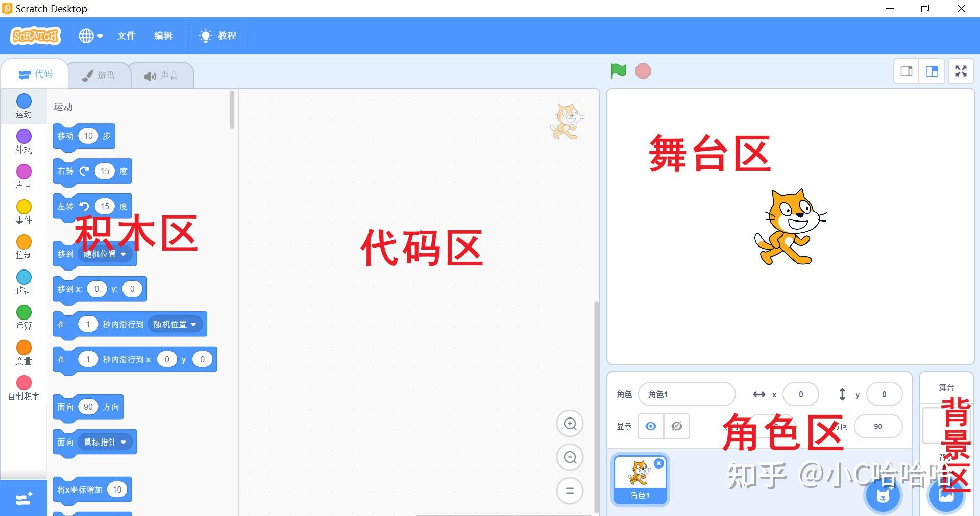The image size is (980, 516).
Task: Open the language globe menu
Action: pos(91,36)
